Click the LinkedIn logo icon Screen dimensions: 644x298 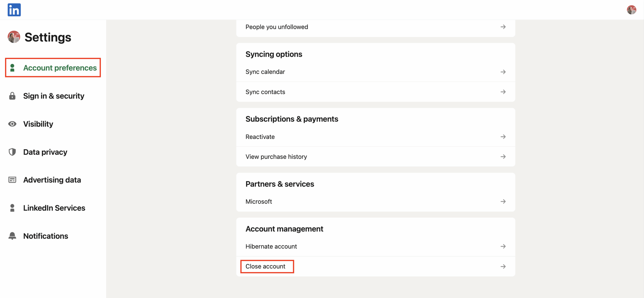click(14, 10)
